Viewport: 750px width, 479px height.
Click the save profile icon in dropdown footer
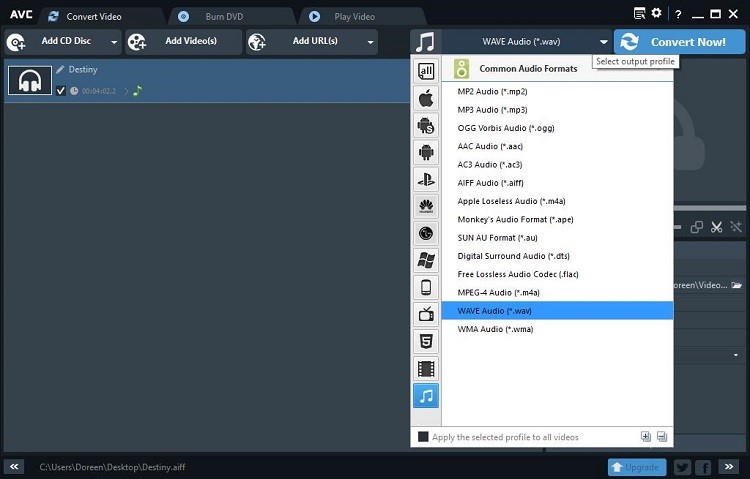(x=662, y=436)
